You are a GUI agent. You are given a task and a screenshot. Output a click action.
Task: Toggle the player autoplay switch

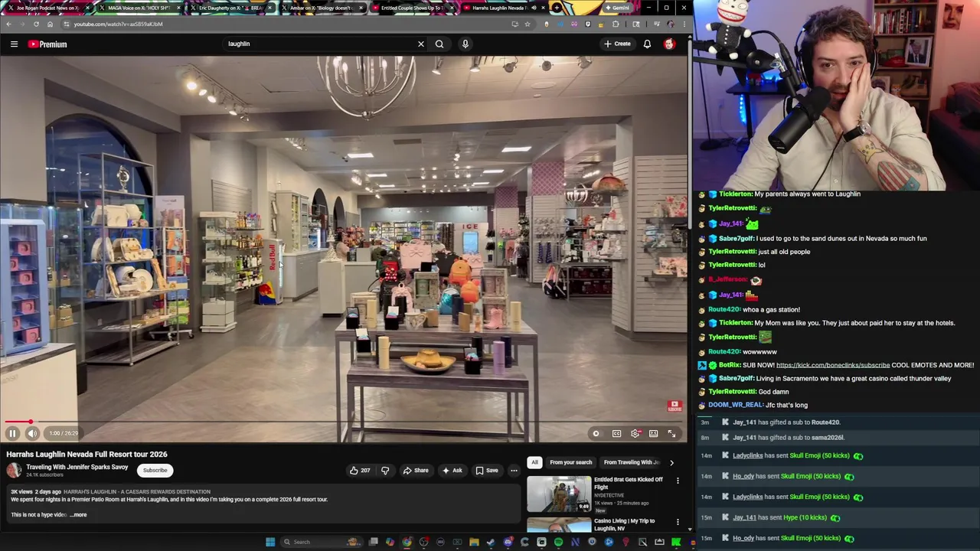(x=596, y=433)
